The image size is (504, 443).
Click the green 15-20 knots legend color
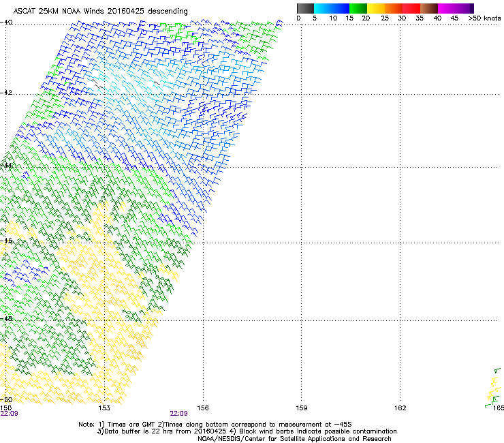358,8
